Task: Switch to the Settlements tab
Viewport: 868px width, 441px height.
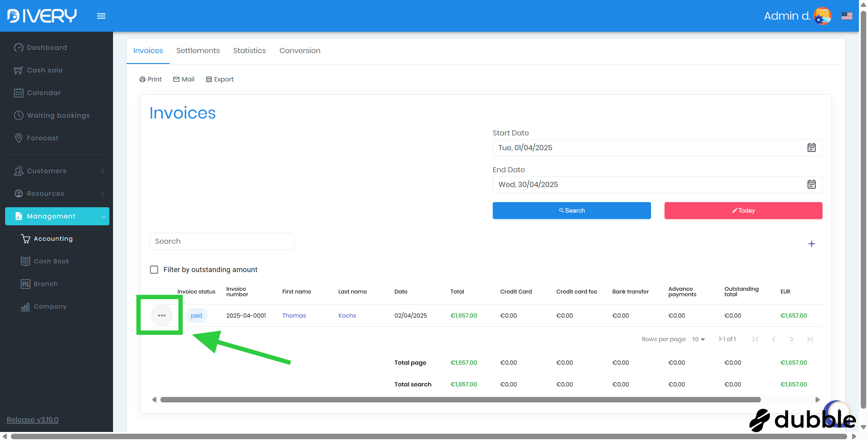Action: [x=198, y=50]
